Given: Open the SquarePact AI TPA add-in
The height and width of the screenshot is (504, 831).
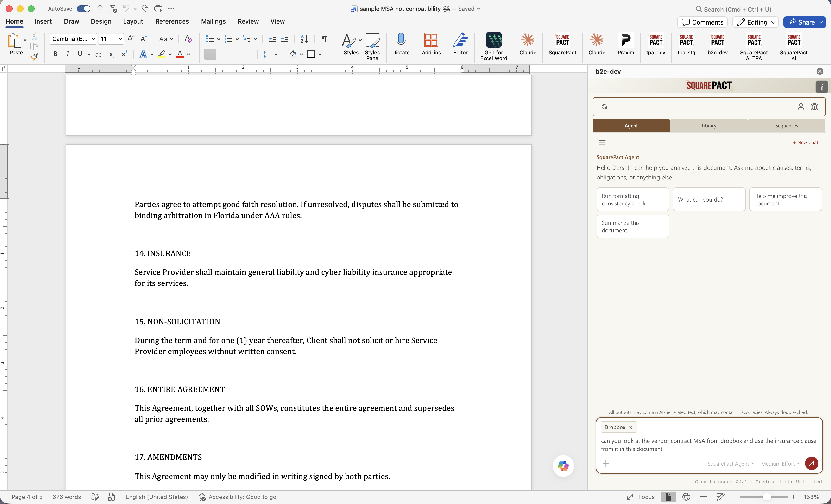Looking at the screenshot, I should click(754, 47).
